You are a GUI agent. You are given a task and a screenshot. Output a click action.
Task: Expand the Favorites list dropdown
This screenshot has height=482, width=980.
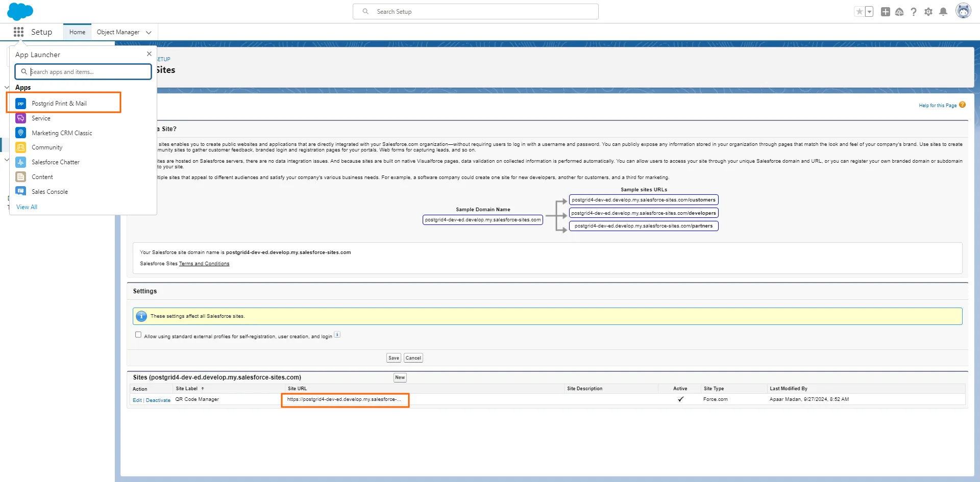(x=869, y=12)
